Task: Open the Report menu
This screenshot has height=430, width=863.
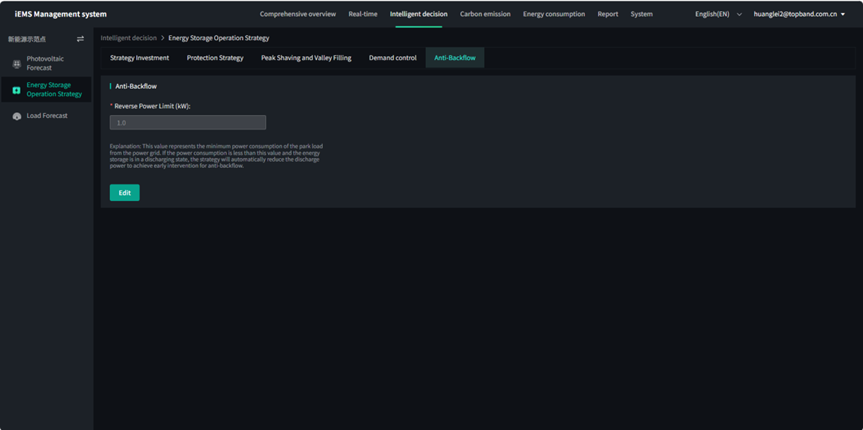Action: [x=607, y=14]
